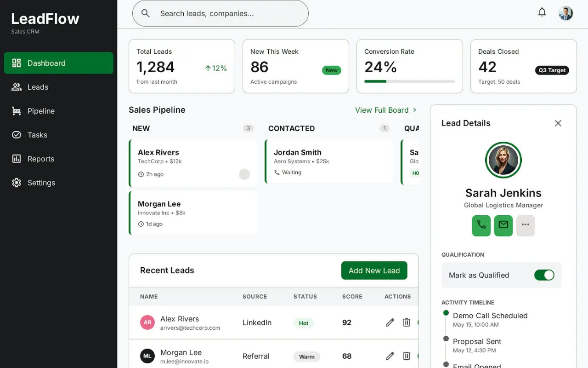Open Settings in the sidebar

click(58, 183)
